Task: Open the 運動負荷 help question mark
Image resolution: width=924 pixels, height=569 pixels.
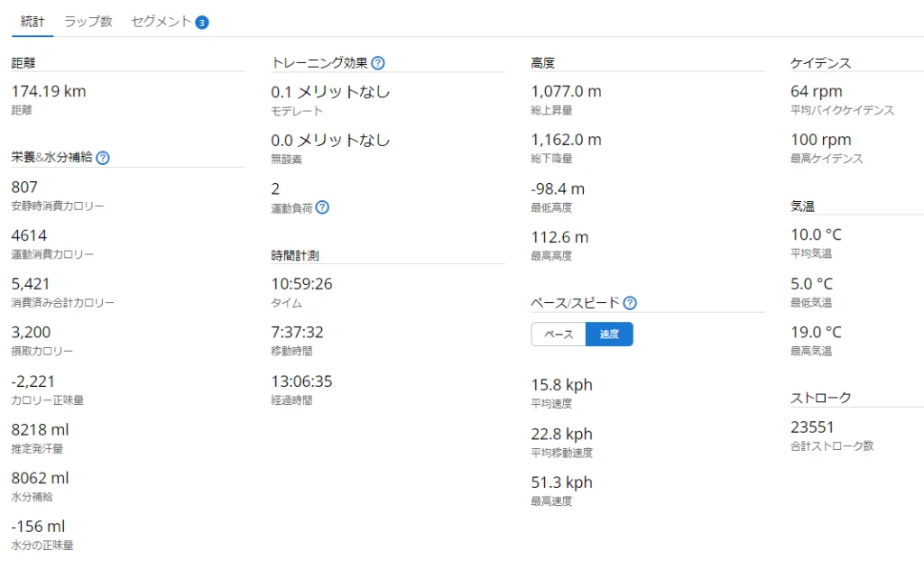Action: point(322,207)
